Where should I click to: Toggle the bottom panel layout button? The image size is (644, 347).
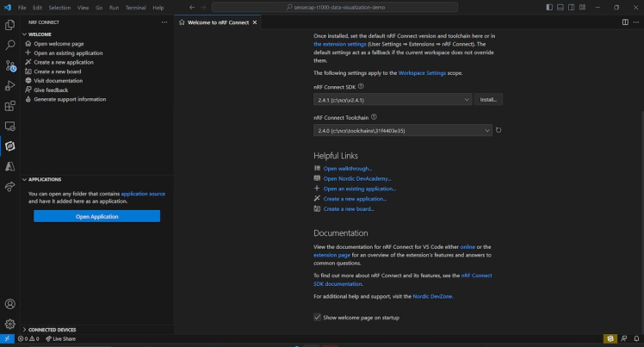click(560, 8)
